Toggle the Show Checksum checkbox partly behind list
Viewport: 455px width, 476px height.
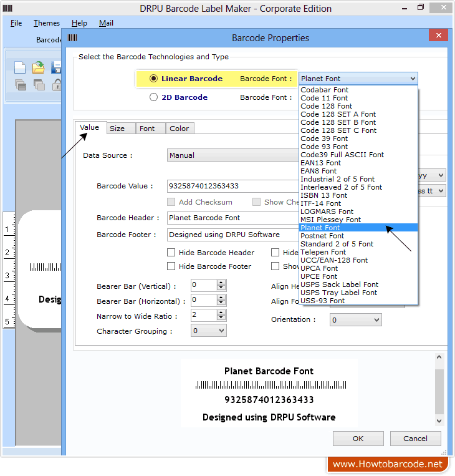(256, 202)
